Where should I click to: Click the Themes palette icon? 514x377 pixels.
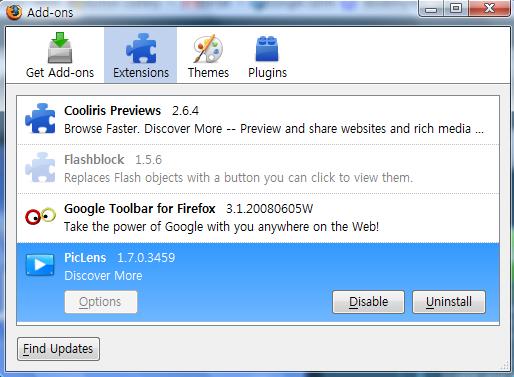coord(208,48)
